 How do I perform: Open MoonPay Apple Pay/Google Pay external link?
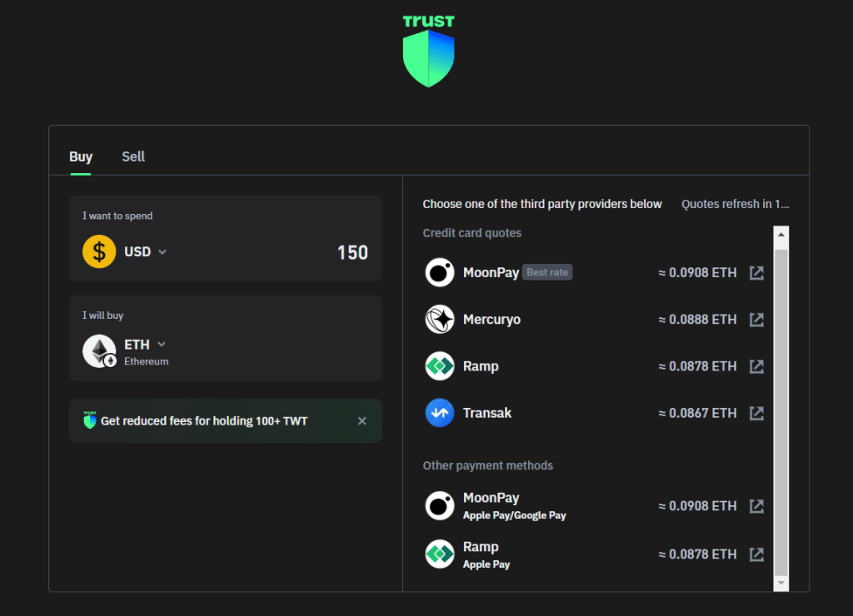pos(756,505)
